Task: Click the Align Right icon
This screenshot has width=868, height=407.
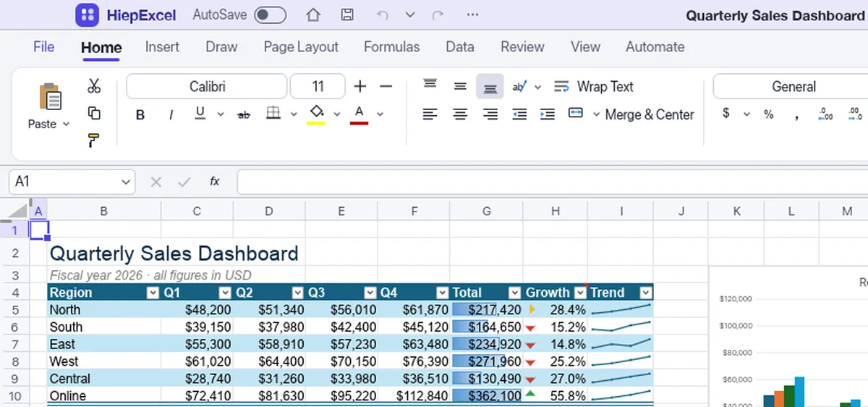Action: pos(490,114)
